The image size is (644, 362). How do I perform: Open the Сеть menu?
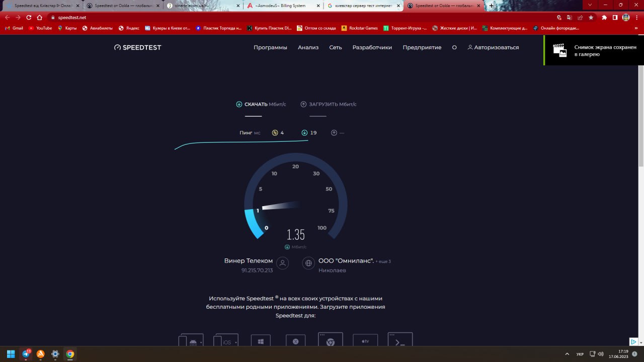[x=336, y=47]
